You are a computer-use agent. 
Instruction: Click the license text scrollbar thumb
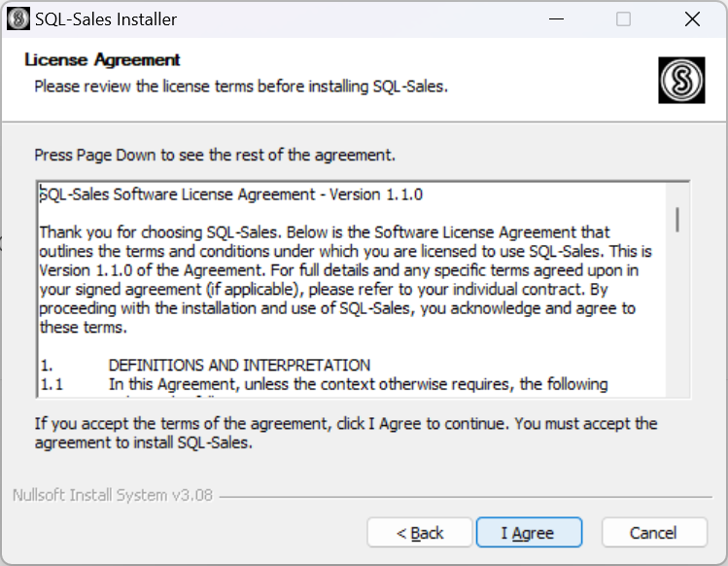(677, 220)
